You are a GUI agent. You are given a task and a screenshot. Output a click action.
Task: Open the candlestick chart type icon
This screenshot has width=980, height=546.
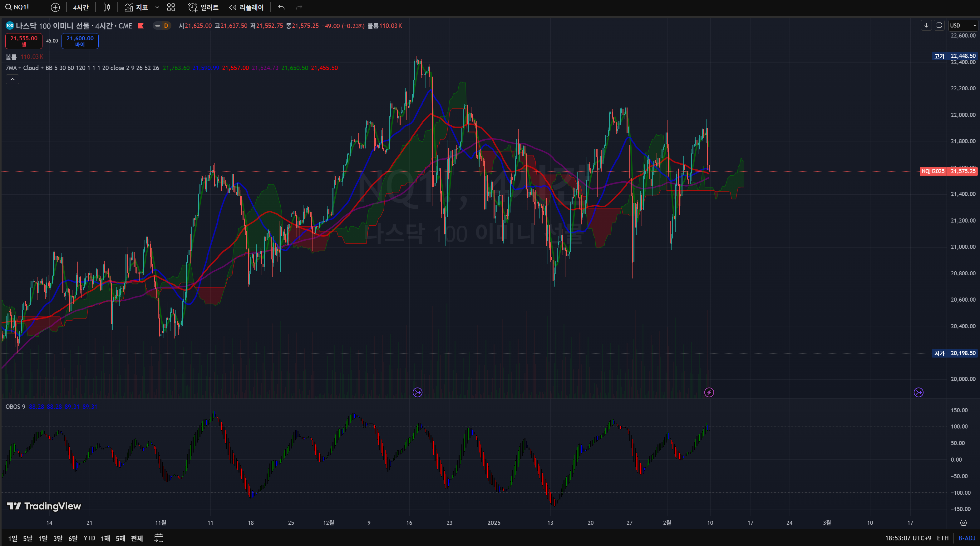point(107,7)
